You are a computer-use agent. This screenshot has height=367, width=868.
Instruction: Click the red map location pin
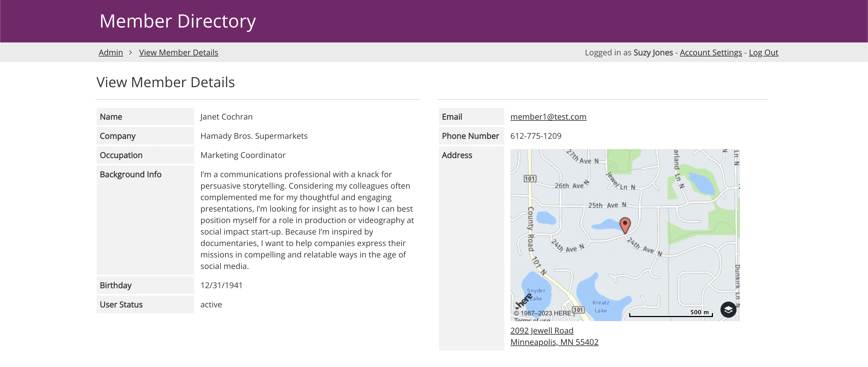tap(625, 225)
